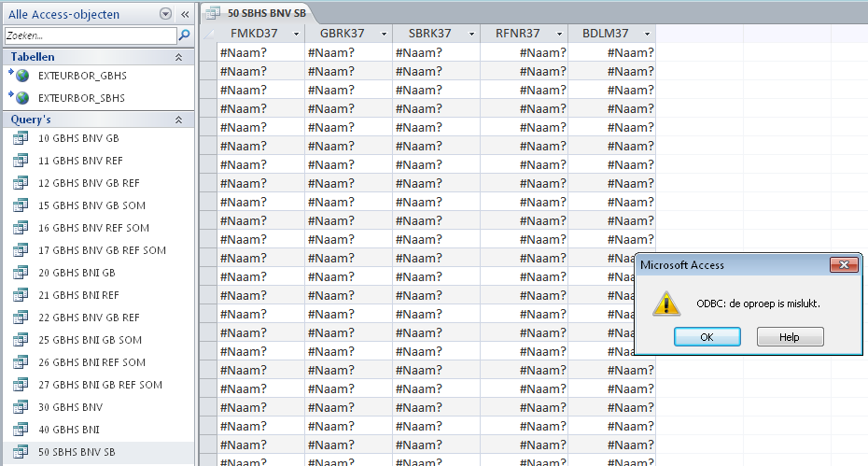Collapse the Query's group
The image size is (868, 466).
(x=179, y=120)
